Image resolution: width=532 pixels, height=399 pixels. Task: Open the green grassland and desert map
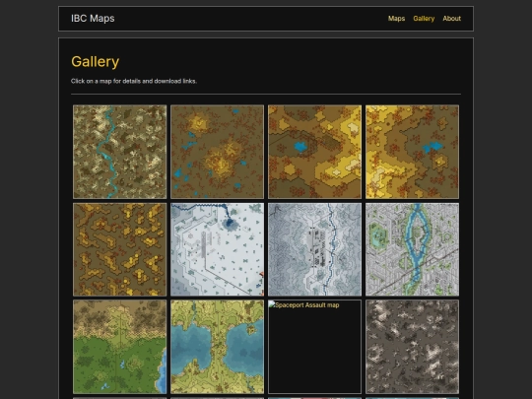point(120,347)
